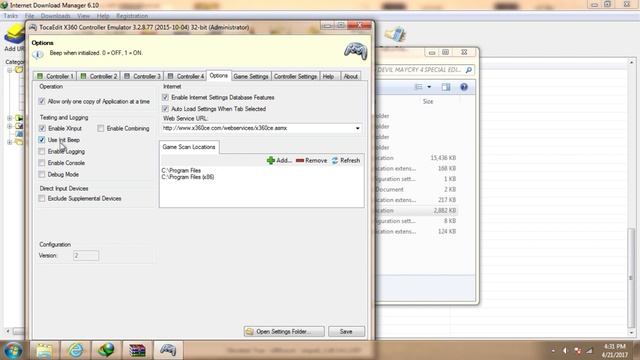
Task: Select the 217 KB file row
Action: click(x=416, y=200)
